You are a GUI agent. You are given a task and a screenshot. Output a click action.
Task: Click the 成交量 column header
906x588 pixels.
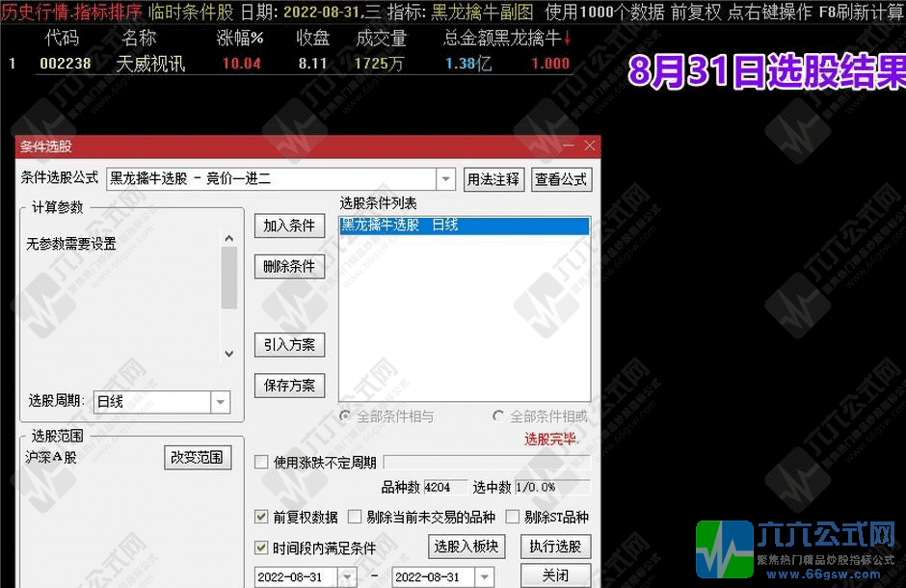click(382, 39)
